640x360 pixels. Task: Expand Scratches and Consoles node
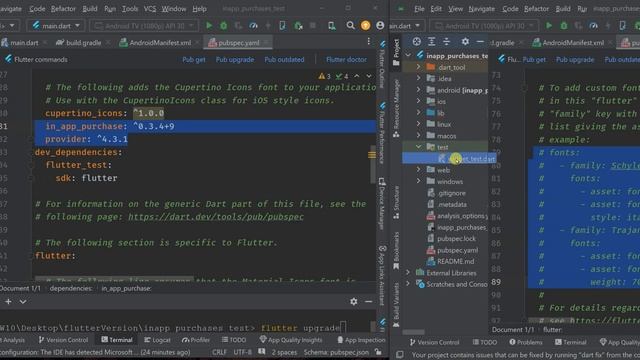pyautogui.click(x=408, y=284)
